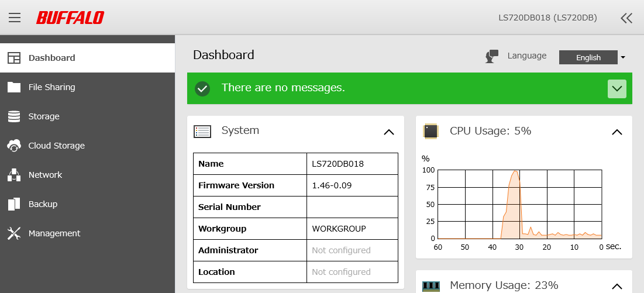Click the Language speech bubble icon
The image size is (644, 293).
click(x=492, y=56)
